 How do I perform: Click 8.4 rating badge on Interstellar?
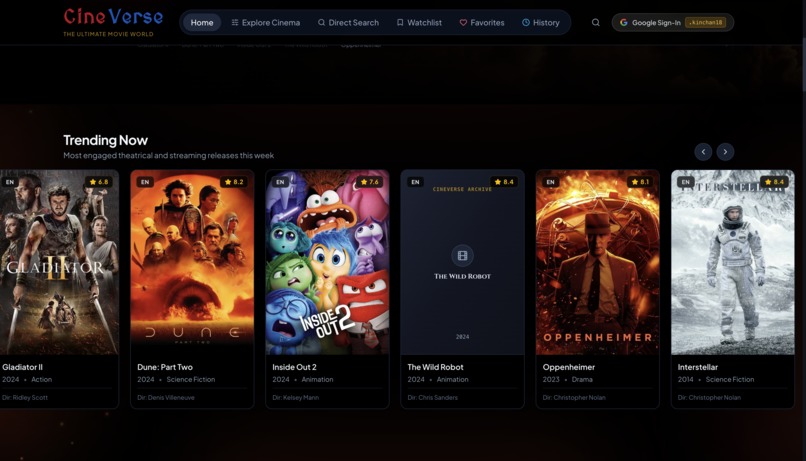pyautogui.click(x=774, y=182)
